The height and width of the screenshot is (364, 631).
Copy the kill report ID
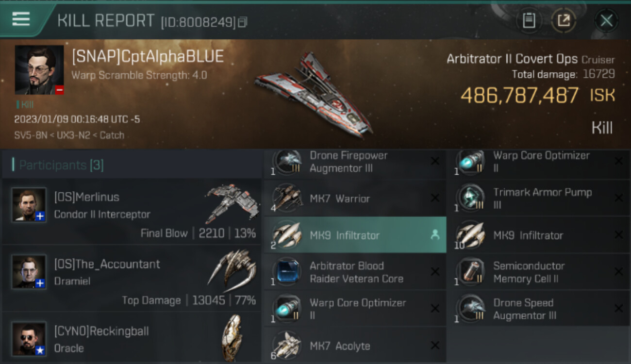click(243, 22)
